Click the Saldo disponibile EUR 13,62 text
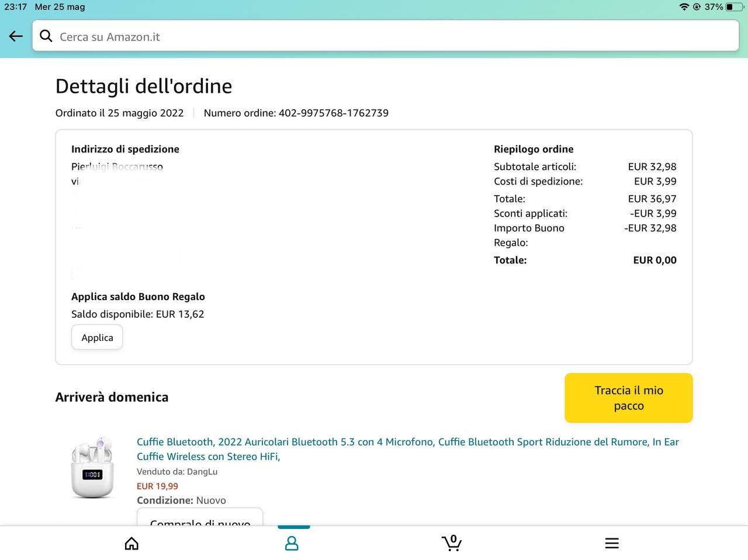Image resolution: width=748 pixels, height=560 pixels. pos(138,314)
